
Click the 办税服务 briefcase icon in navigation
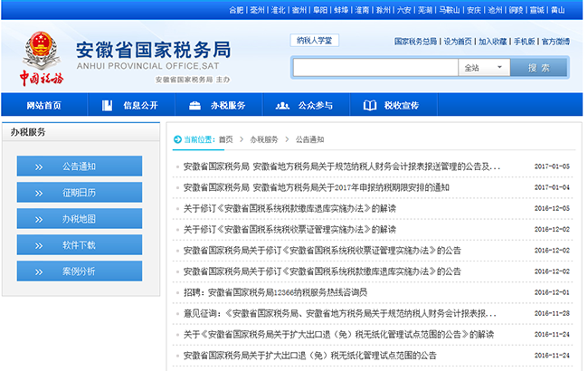point(194,106)
